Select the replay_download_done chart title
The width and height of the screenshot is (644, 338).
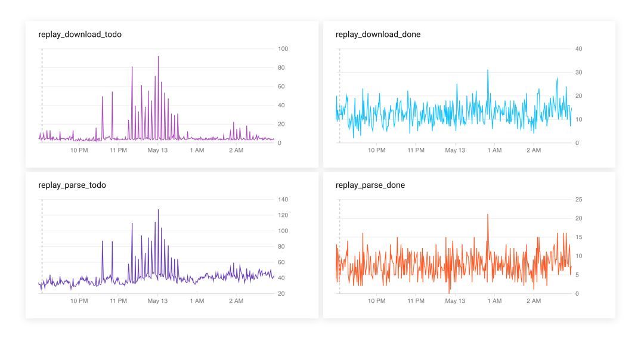(378, 35)
